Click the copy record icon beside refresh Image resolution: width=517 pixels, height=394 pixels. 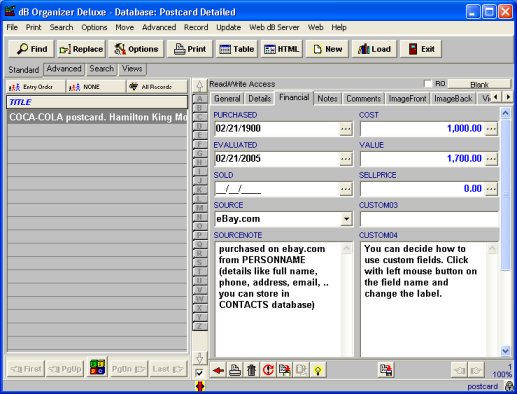[x=285, y=370]
